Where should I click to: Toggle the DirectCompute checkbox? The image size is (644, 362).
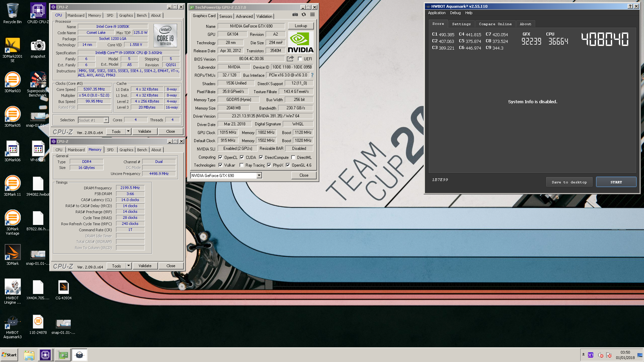[x=261, y=158]
